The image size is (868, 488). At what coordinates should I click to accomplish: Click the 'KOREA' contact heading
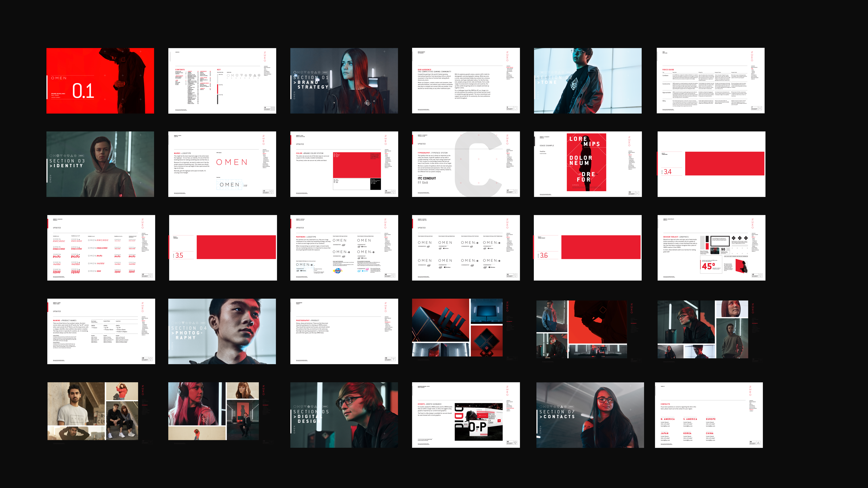[687, 433]
